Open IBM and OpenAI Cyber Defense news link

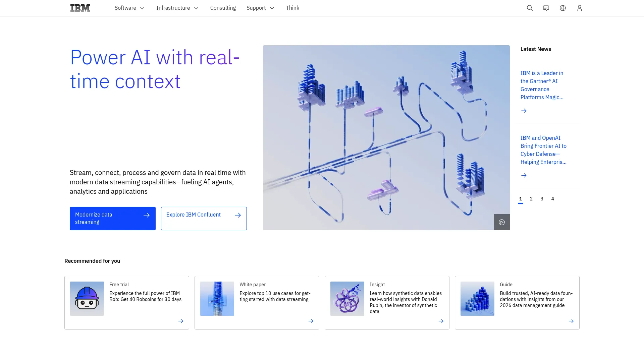[x=543, y=150]
